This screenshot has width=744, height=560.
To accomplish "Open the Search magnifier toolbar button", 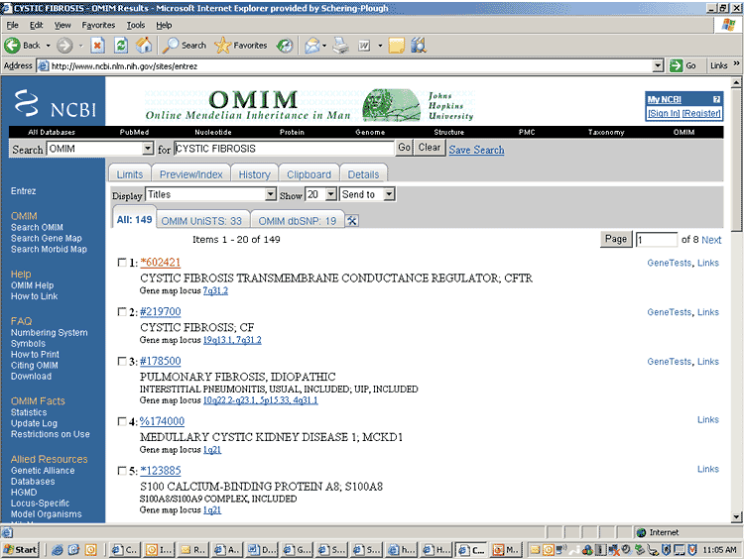I will pos(185,46).
